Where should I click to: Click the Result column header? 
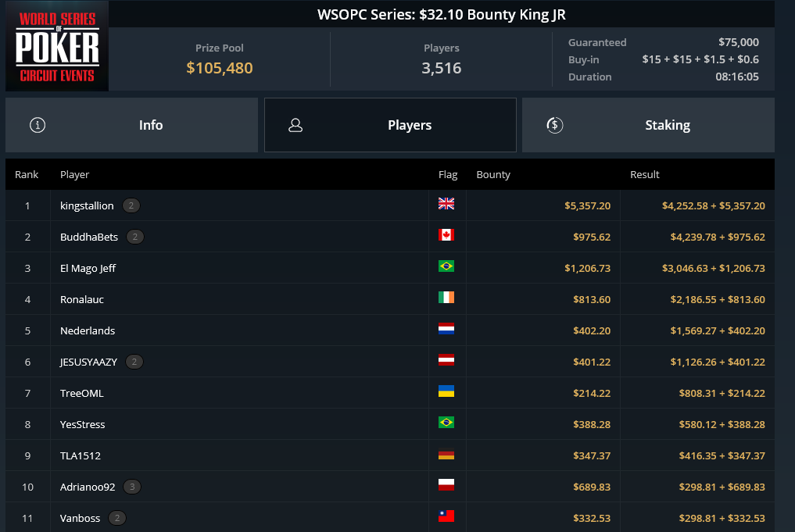pos(644,175)
